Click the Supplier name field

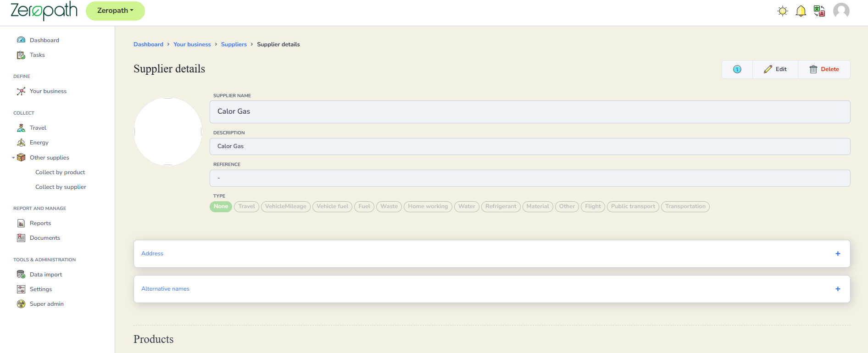(530, 112)
